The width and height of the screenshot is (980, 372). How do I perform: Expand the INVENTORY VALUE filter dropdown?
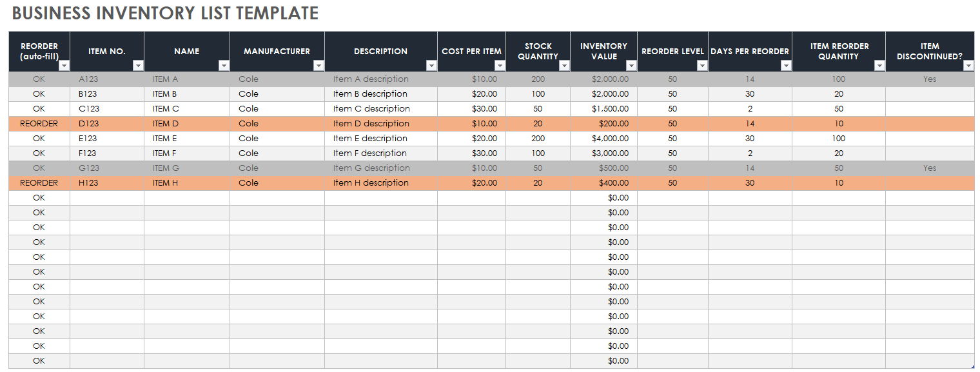(631, 66)
